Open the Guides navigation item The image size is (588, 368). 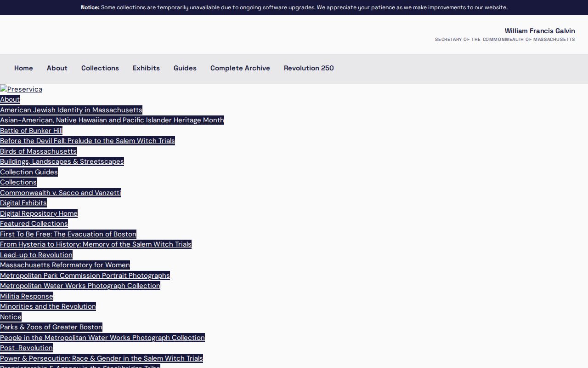pyautogui.click(x=185, y=68)
